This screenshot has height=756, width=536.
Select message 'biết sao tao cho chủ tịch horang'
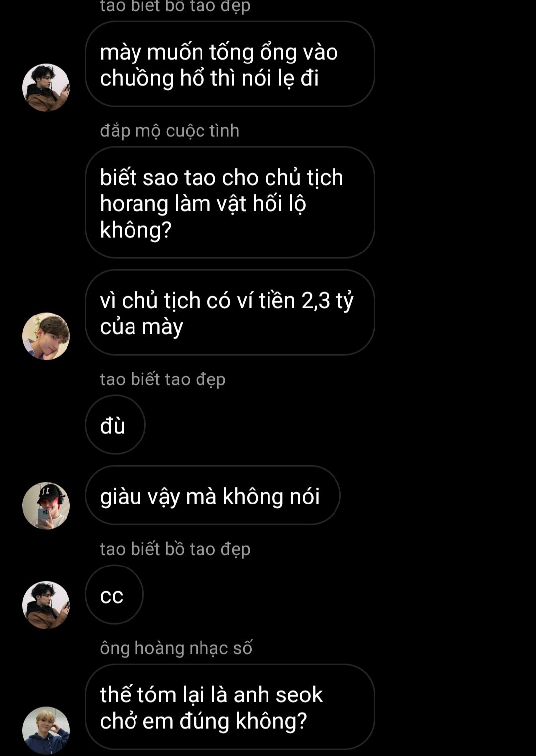pyautogui.click(x=230, y=202)
